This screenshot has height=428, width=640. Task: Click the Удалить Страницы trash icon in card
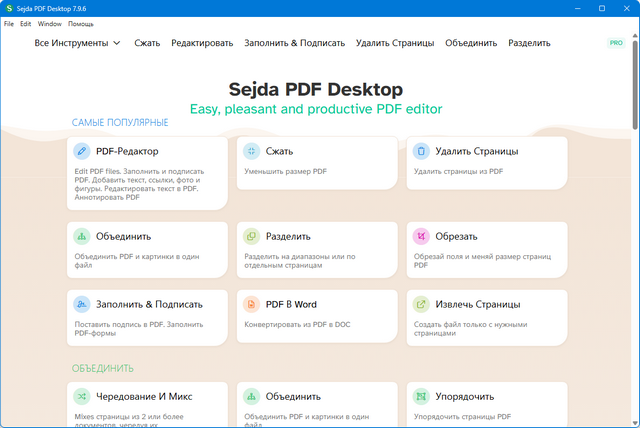[421, 151]
